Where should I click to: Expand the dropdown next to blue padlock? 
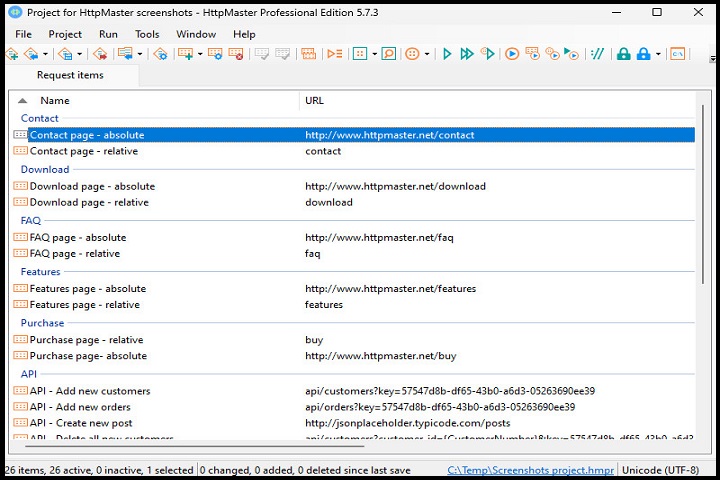coord(658,54)
